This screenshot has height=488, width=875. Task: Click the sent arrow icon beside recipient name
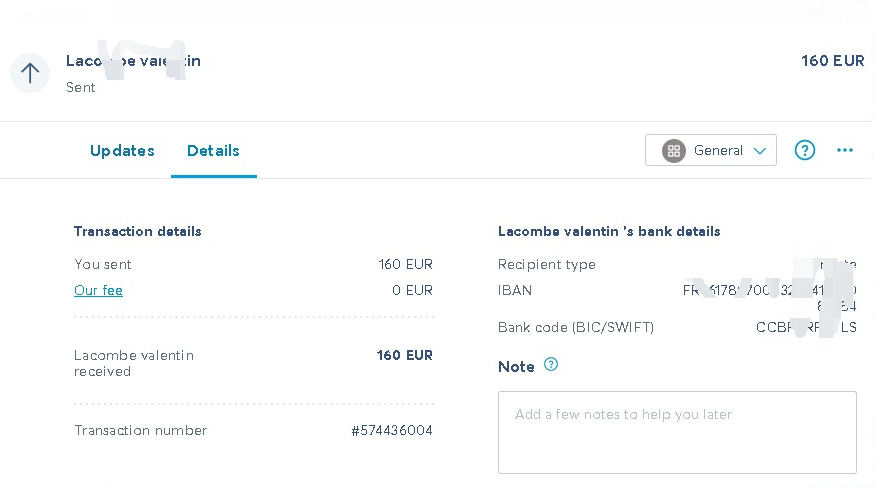[30, 73]
